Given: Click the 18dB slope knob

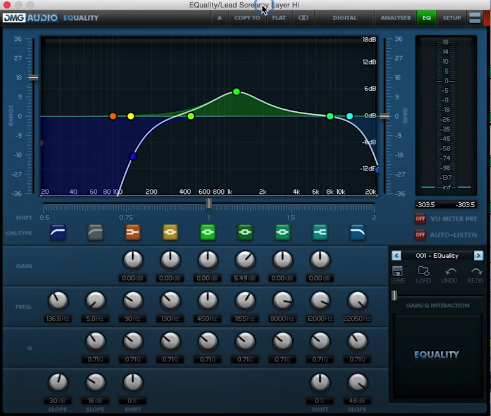Looking at the screenshot, I should coord(95,382).
